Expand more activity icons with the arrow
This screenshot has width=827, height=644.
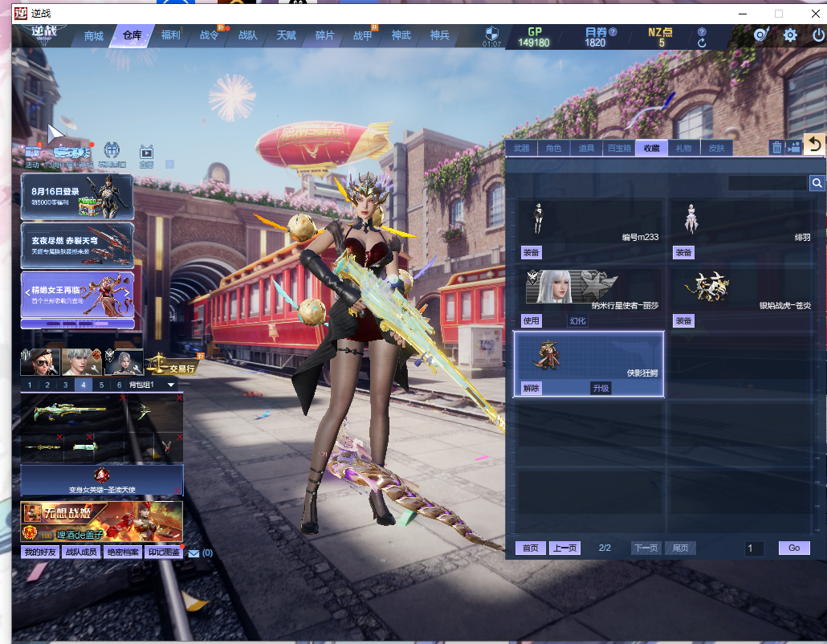click(169, 164)
